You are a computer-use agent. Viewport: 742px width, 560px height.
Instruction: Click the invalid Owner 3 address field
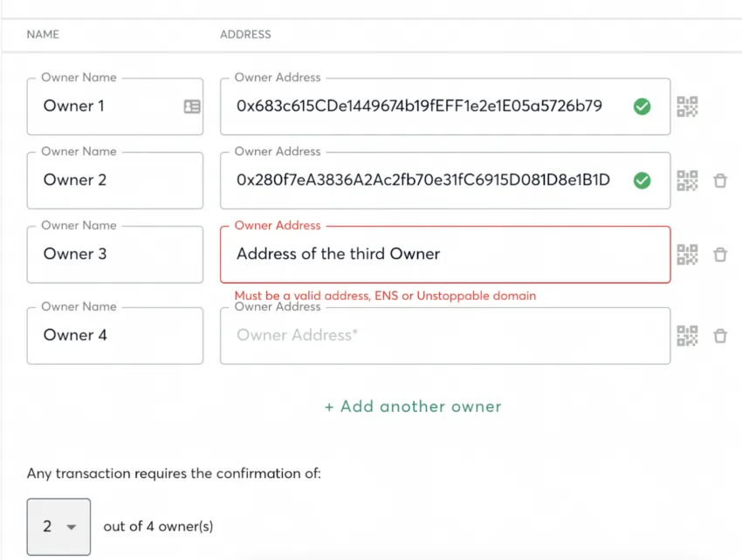point(445,255)
